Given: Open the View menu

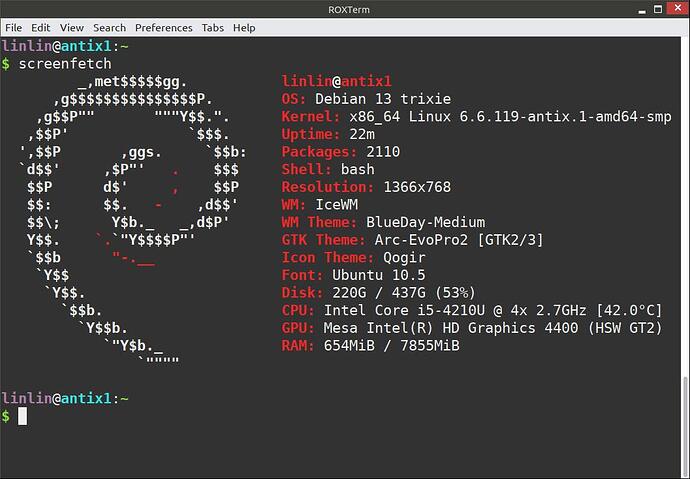Looking at the screenshot, I should (72, 28).
